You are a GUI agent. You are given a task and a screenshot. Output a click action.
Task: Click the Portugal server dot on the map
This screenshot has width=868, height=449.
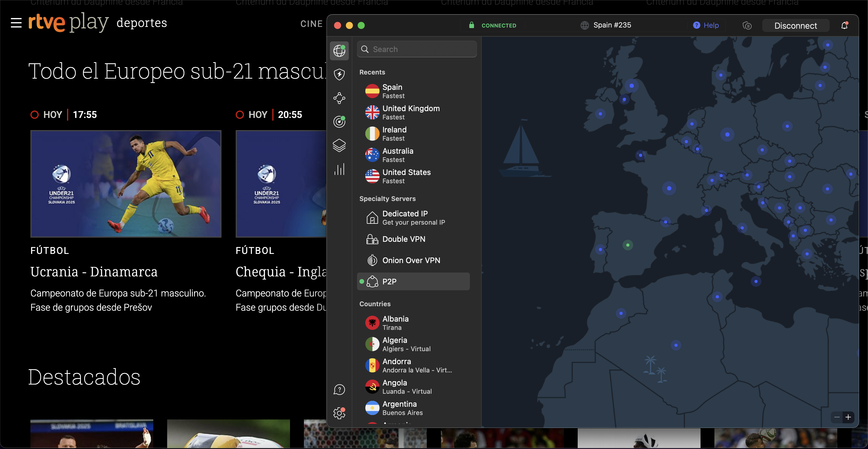pos(600,250)
